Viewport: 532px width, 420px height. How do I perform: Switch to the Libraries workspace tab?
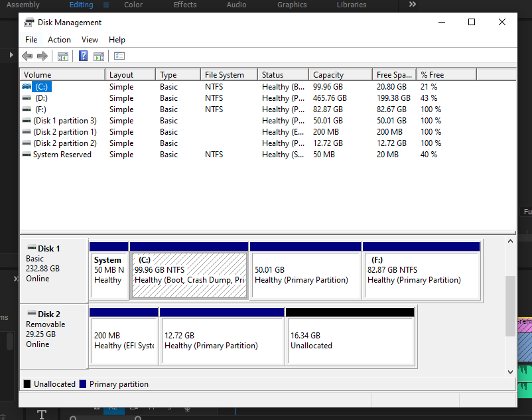[x=352, y=5]
